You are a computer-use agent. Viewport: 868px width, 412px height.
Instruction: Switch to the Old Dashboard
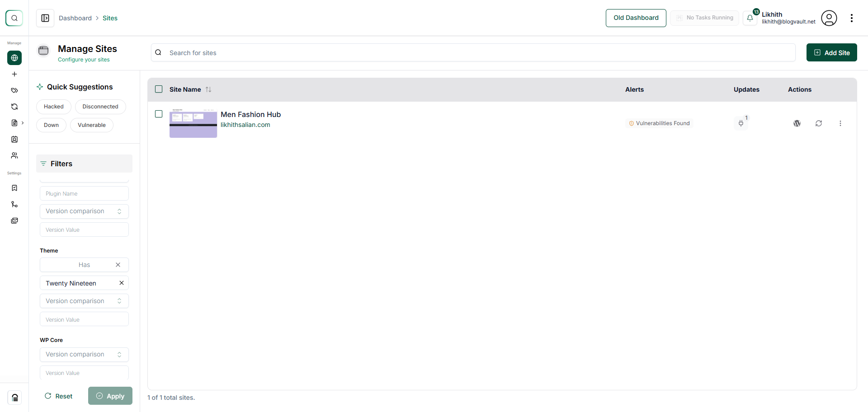pos(636,18)
